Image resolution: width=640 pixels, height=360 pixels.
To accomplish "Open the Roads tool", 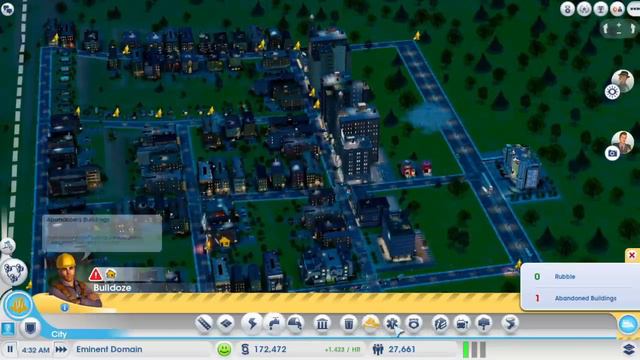I will coord(204,324).
